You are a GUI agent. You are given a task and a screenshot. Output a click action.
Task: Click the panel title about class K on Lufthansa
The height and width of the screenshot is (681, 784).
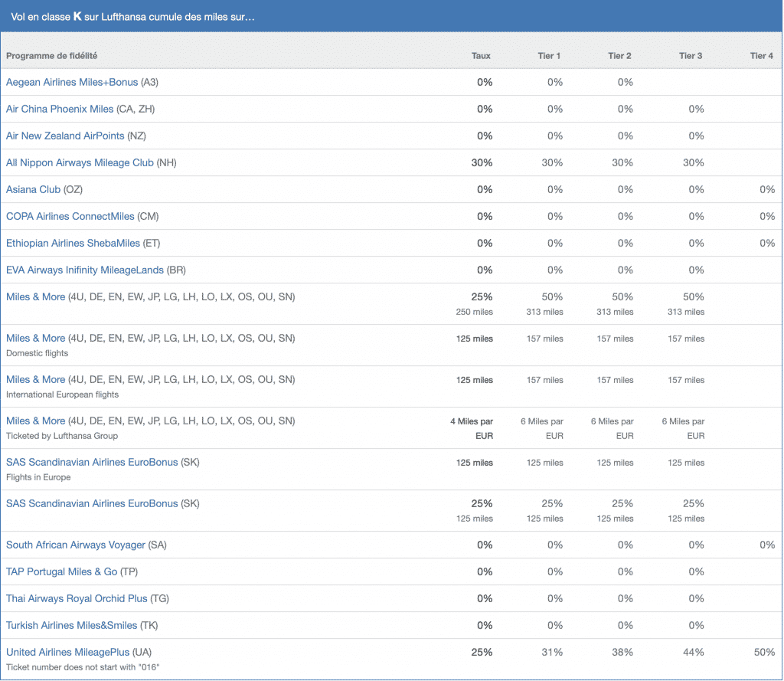point(132,17)
